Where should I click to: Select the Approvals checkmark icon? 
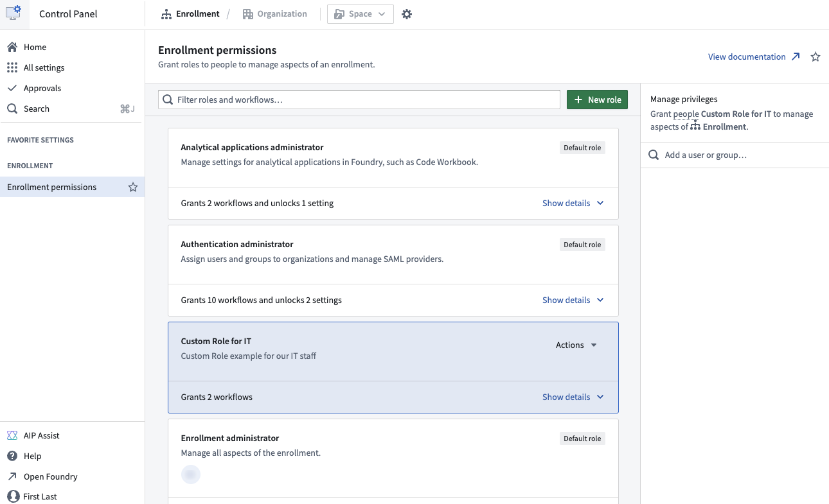[x=12, y=87]
